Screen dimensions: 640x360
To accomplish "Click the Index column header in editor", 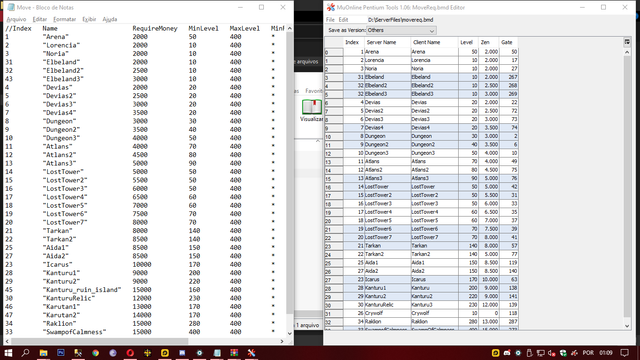I will [353, 42].
